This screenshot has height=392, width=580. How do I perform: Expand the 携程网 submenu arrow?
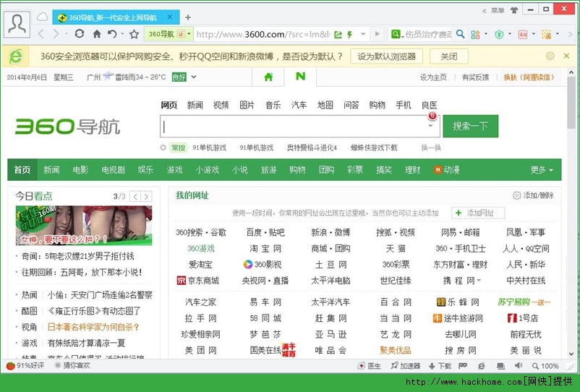[479, 281]
